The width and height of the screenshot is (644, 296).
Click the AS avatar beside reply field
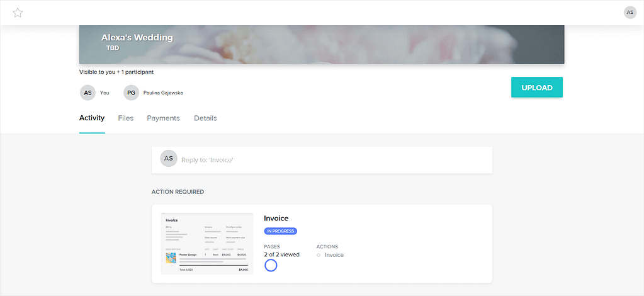[168, 158]
